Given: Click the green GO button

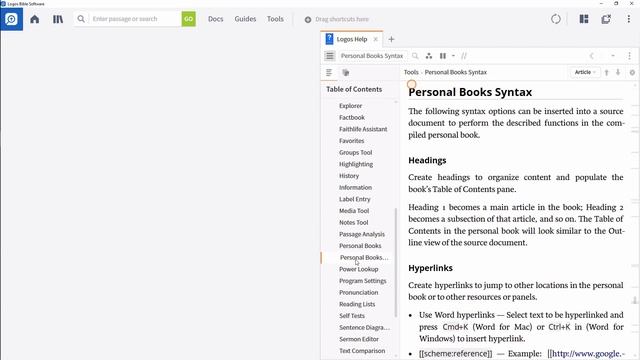Looking at the screenshot, I should [x=189, y=19].
